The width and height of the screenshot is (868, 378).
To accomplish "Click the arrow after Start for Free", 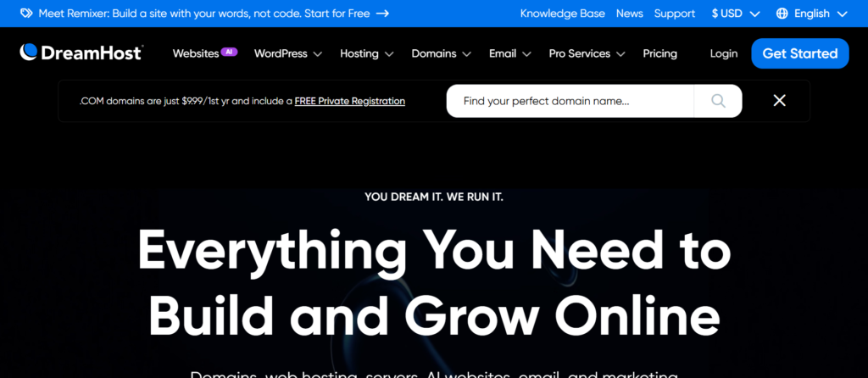I will pyautogui.click(x=382, y=14).
